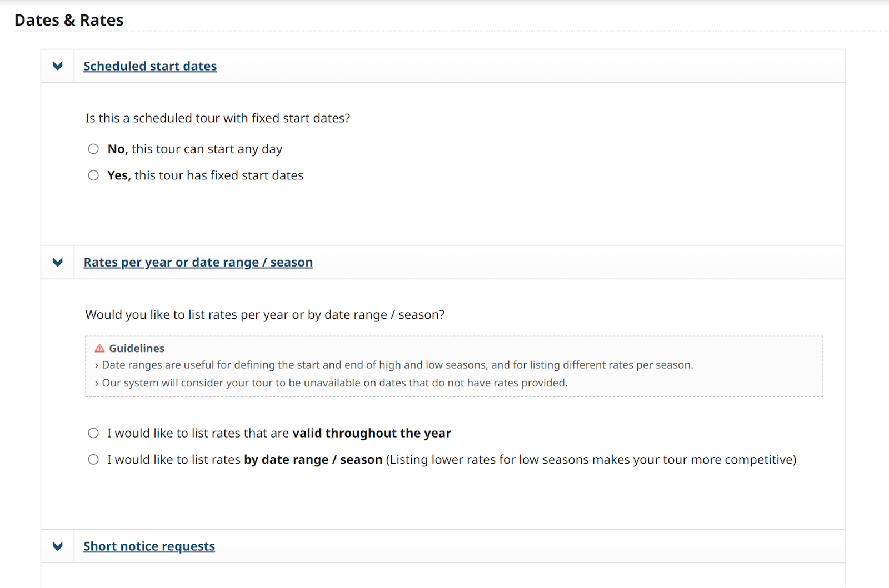Select the 'No, this tour can start any day' radio button

click(x=93, y=149)
